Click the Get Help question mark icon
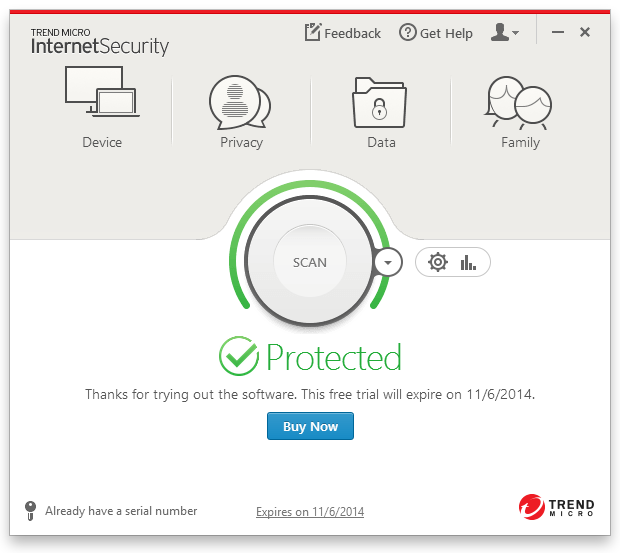The width and height of the screenshot is (620, 553). click(x=407, y=33)
